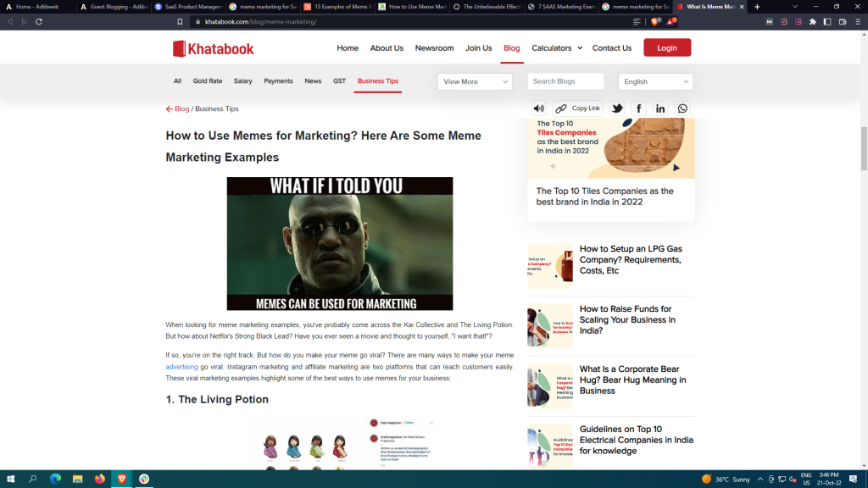Select News category
This screenshot has height=488, width=868.
(313, 80)
